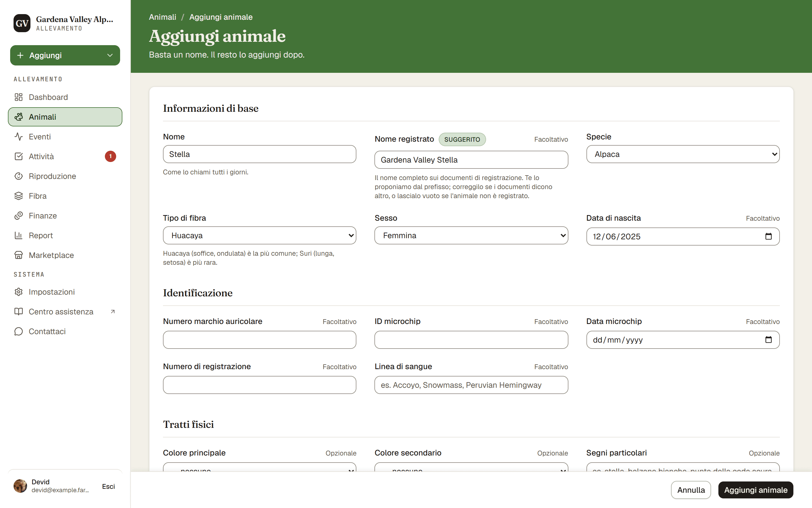Viewport: 812px width, 508px height.
Task: Open the Colore secondario dropdown
Action: pos(471,467)
